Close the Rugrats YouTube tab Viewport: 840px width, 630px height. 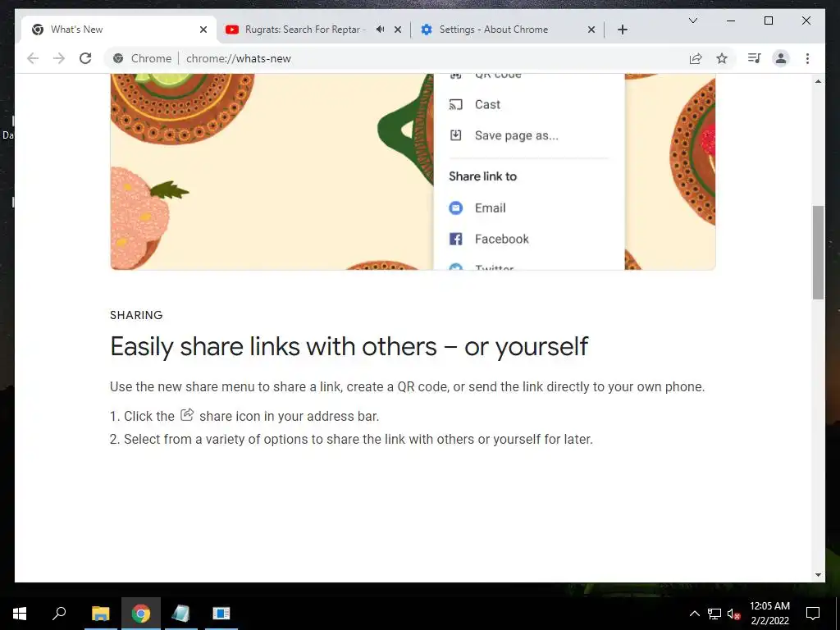pos(398,30)
